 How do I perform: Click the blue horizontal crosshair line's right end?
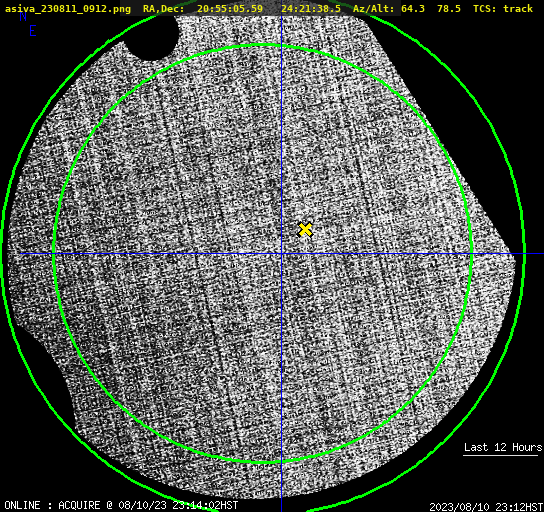point(541,254)
